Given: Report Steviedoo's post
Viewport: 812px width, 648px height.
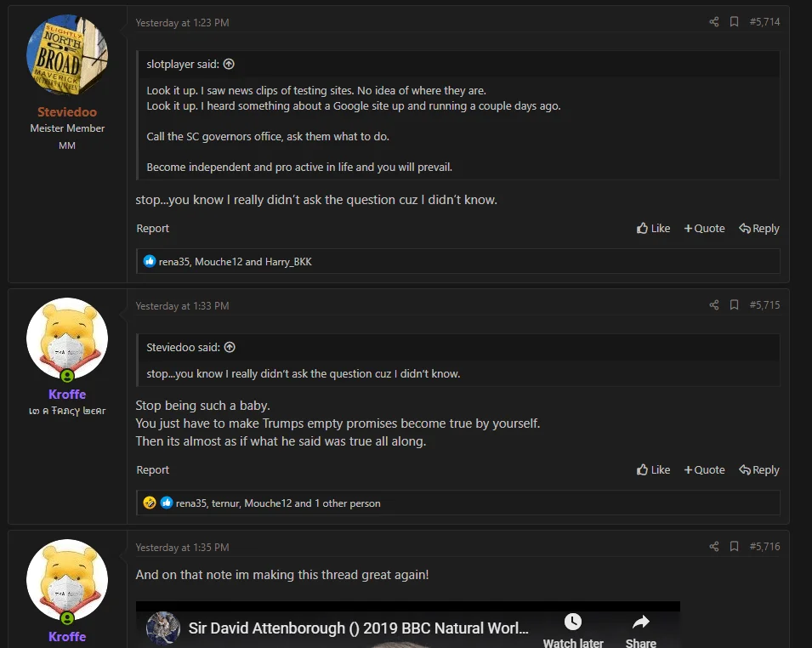Looking at the screenshot, I should pos(152,229).
